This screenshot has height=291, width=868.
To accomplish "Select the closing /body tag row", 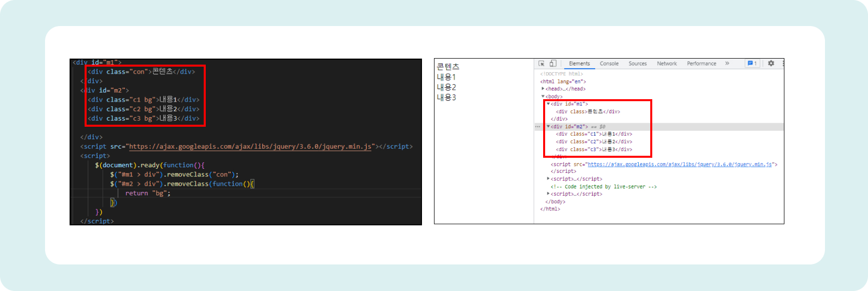I will (x=555, y=201).
